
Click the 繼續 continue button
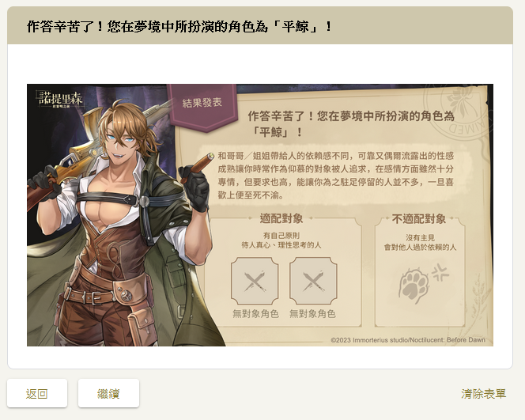pos(108,393)
